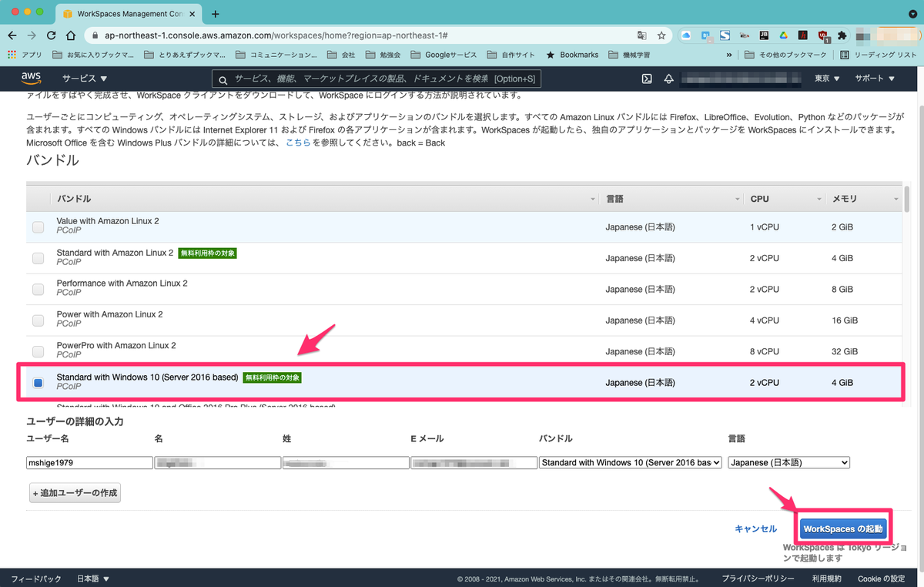Viewport: 924px width, 587px height.
Task: Click the AWS logo home icon
Action: tap(31, 78)
